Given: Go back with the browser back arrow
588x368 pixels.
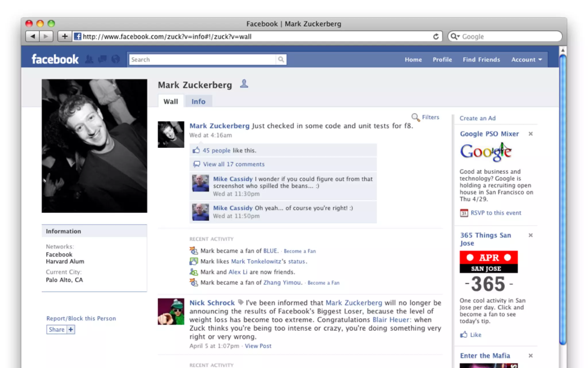Looking at the screenshot, I should (x=32, y=37).
